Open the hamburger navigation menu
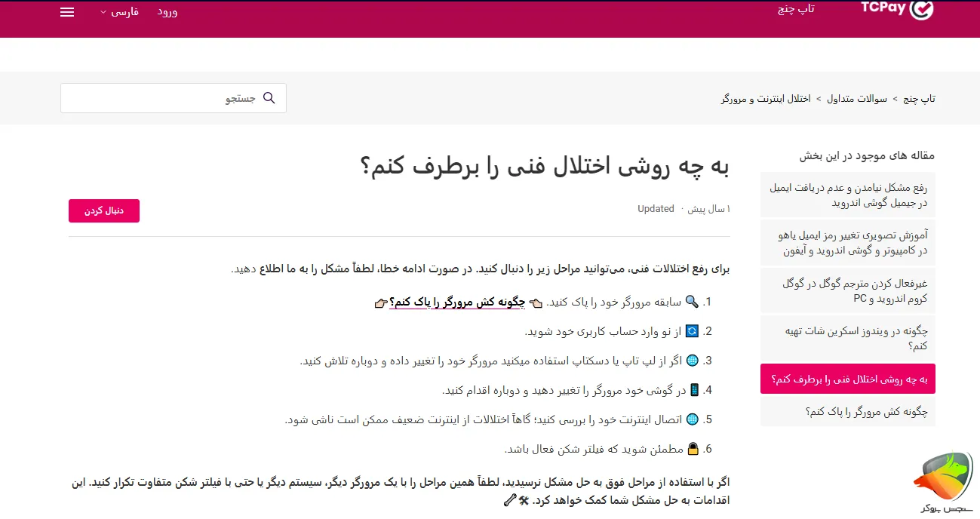Image resolution: width=980 pixels, height=519 pixels. point(66,12)
